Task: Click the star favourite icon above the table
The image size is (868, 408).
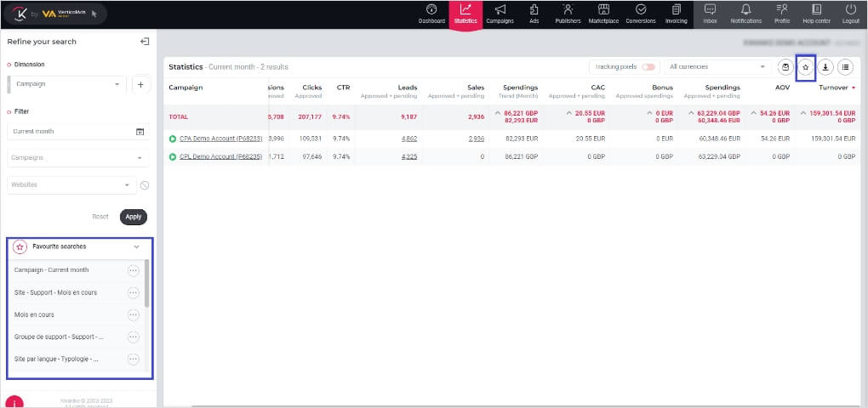Action: click(x=805, y=67)
